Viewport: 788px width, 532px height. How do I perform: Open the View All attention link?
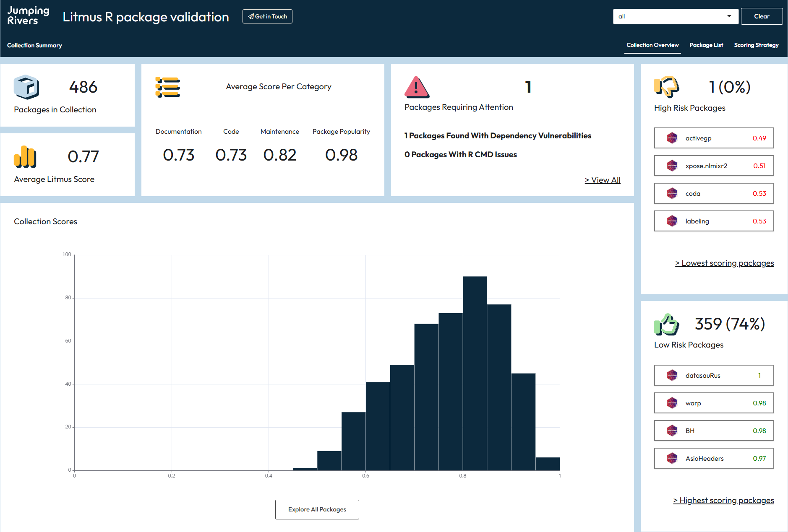603,180
